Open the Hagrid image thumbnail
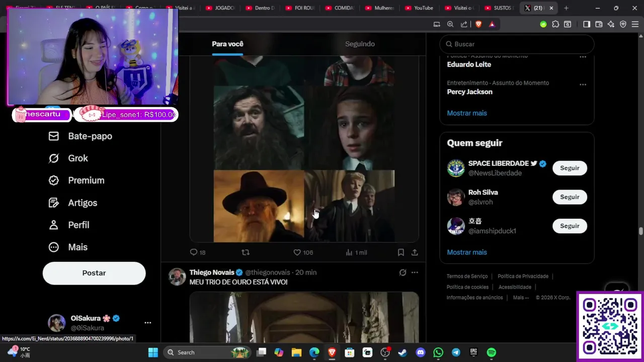 259,128
